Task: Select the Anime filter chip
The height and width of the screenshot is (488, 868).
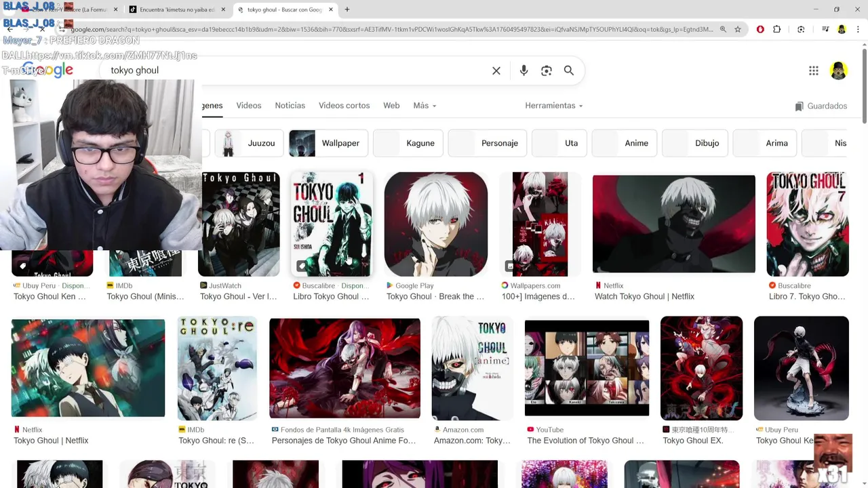Action: pos(624,143)
